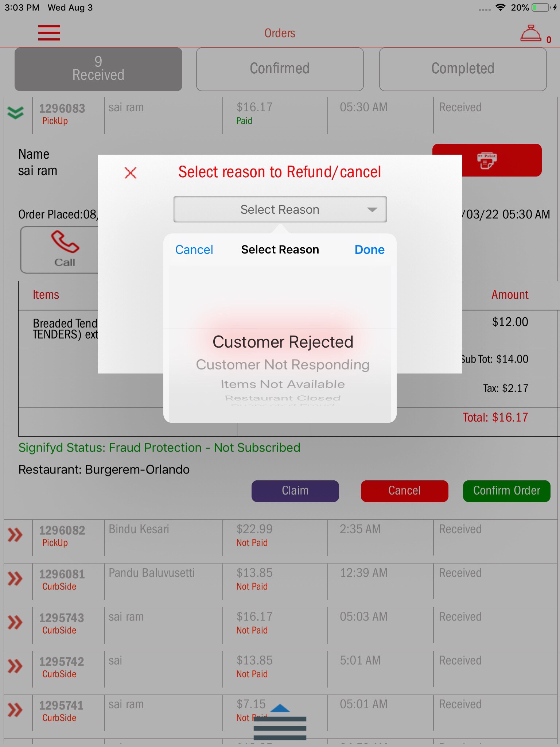This screenshot has width=560, height=747.
Task: Tap the service bell notification icon
Action: pyautogui.click(x=531, y=34)
